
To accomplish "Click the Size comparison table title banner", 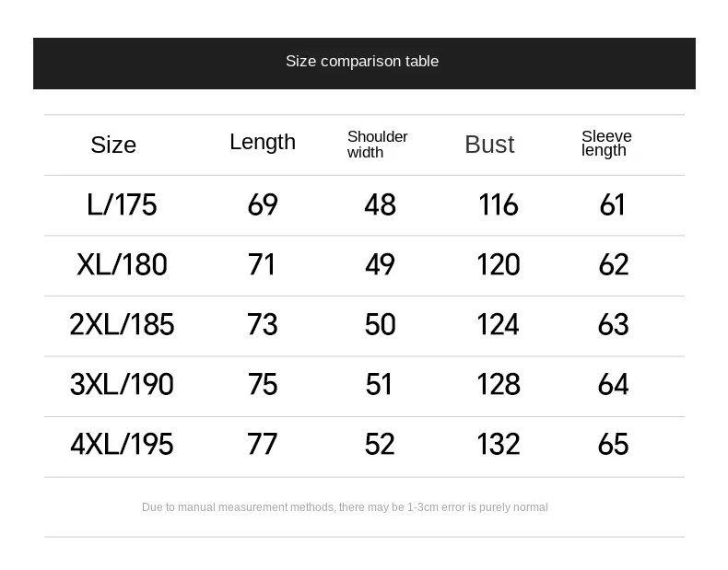I will pyautogui.click(x=364, y=63).
